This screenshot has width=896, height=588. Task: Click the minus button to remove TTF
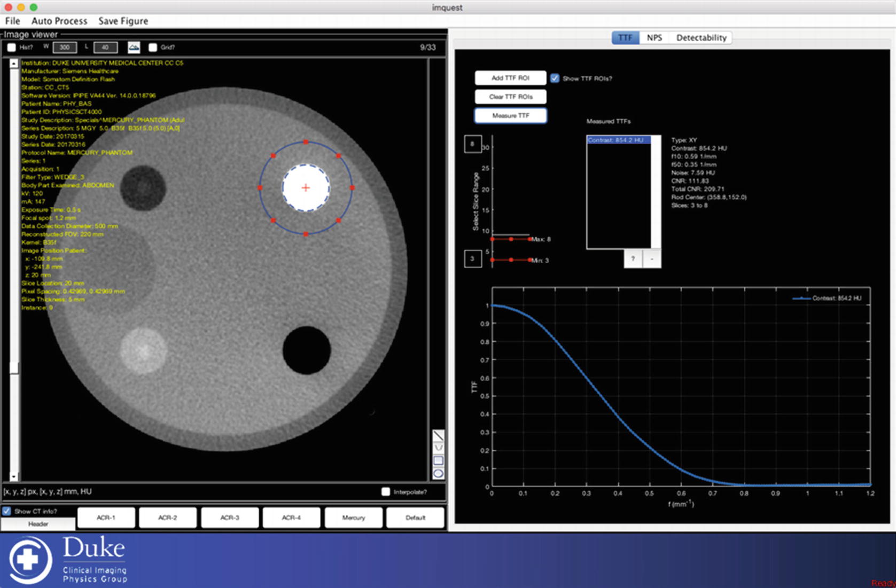(x=651, y=259)
